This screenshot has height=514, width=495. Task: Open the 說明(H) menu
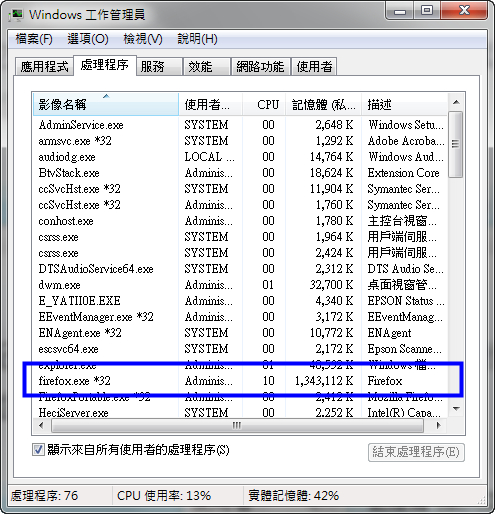(197, 39)
